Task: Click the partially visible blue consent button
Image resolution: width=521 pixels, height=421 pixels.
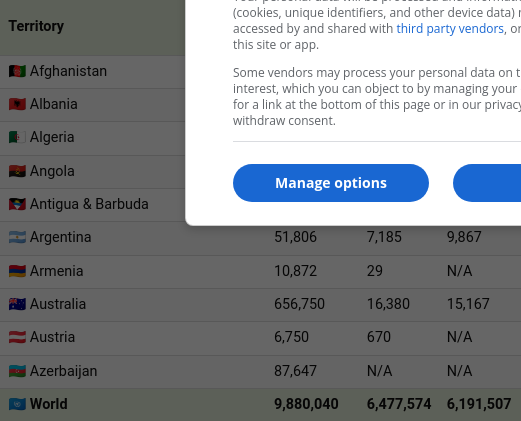Action: tap(487, 183)
